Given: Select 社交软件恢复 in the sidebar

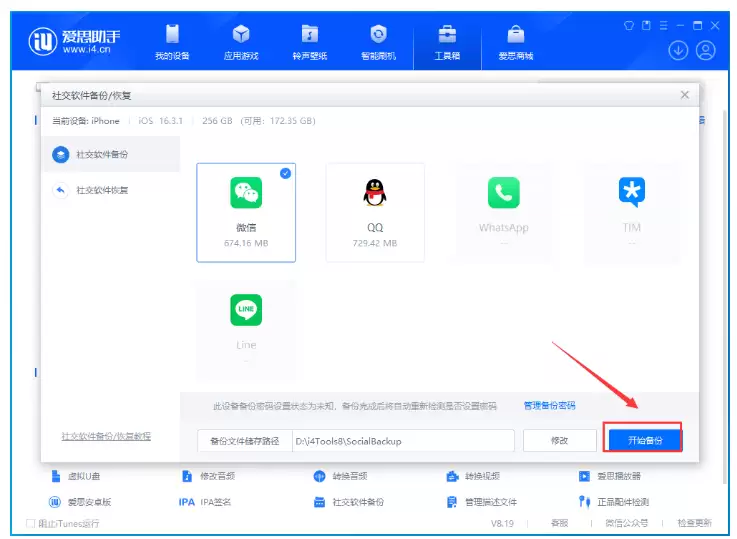Looking at the screenshot, I should [111, 190].
